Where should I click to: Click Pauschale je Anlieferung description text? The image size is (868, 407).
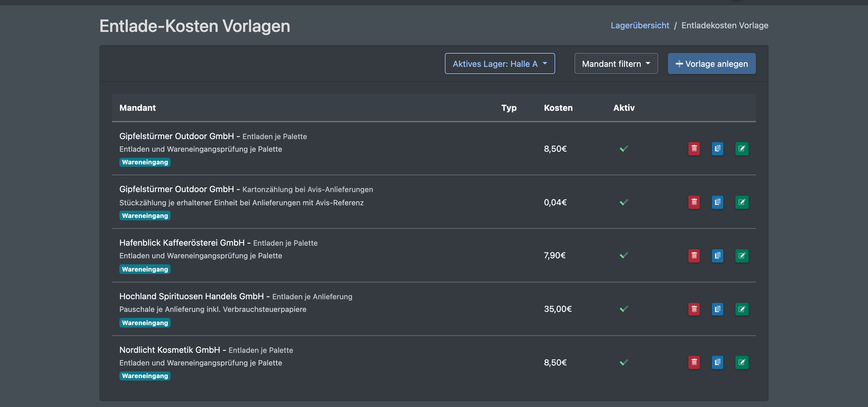coord(212,309)
